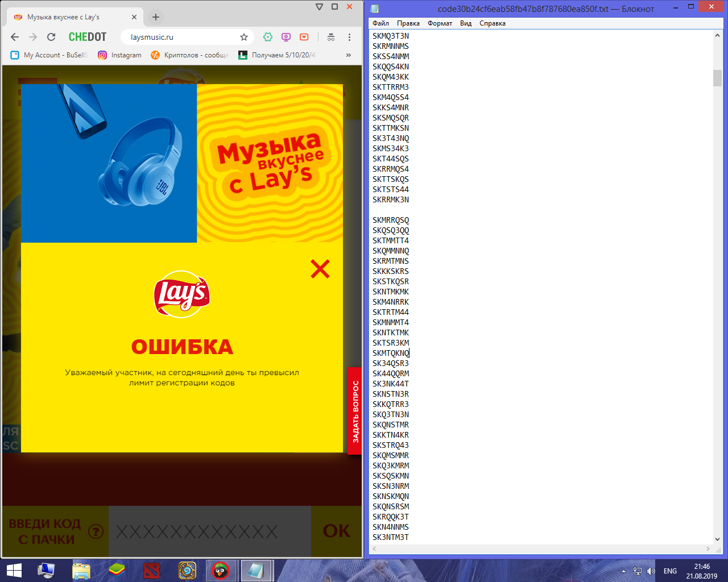This screenshot has width=728, height=582.
Task: Open the Windows Start menu
Action: [x=14, y=571]
